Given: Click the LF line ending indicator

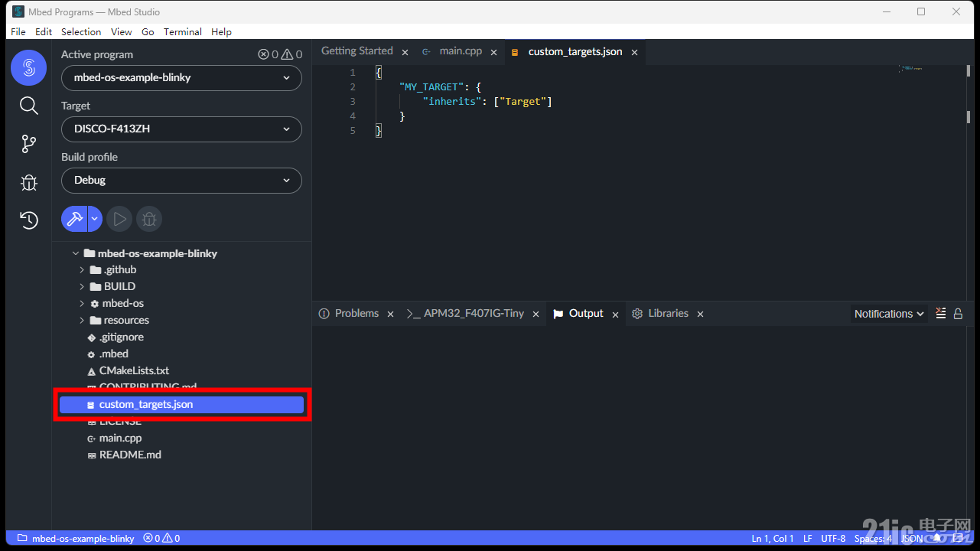Looking at the screenshot, I should coord(808,539).
